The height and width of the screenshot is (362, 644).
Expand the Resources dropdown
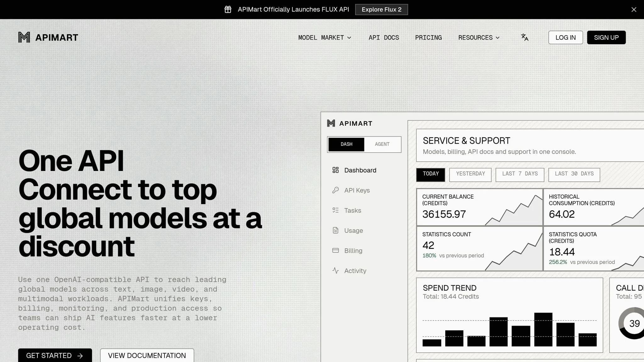[479, 37]
